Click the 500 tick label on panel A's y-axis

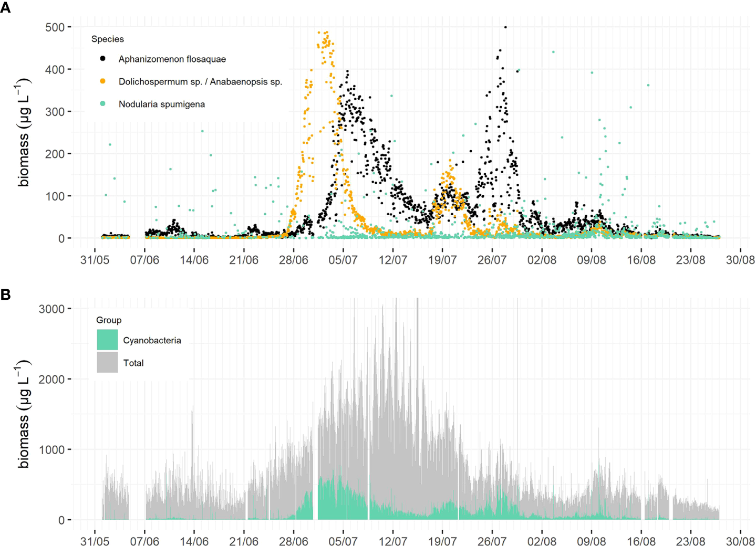click(x=55, y=27)
